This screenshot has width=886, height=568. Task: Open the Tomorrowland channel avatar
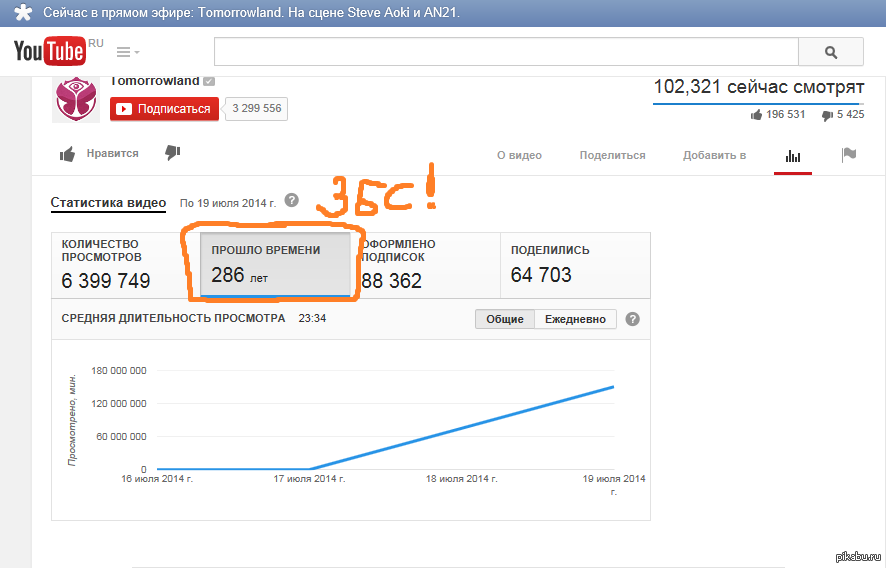pyautogui.click(x=76, y=99)
